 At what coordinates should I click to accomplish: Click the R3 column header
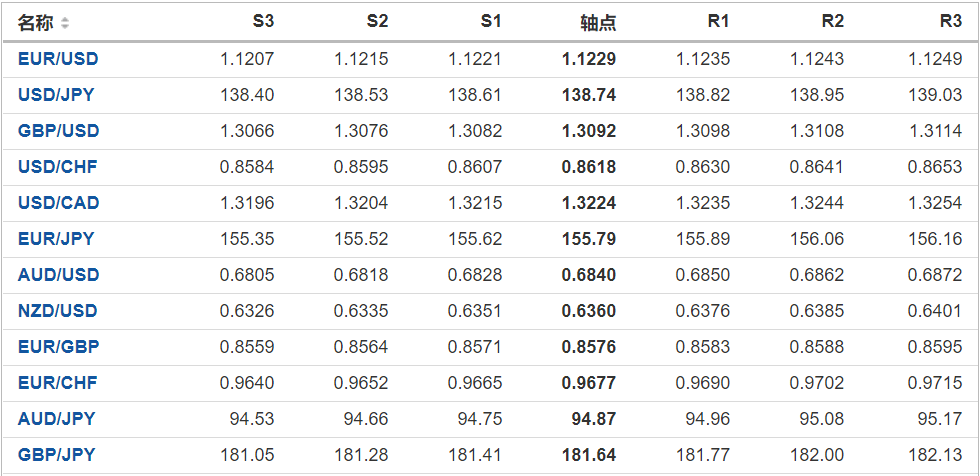coord(951,22)
